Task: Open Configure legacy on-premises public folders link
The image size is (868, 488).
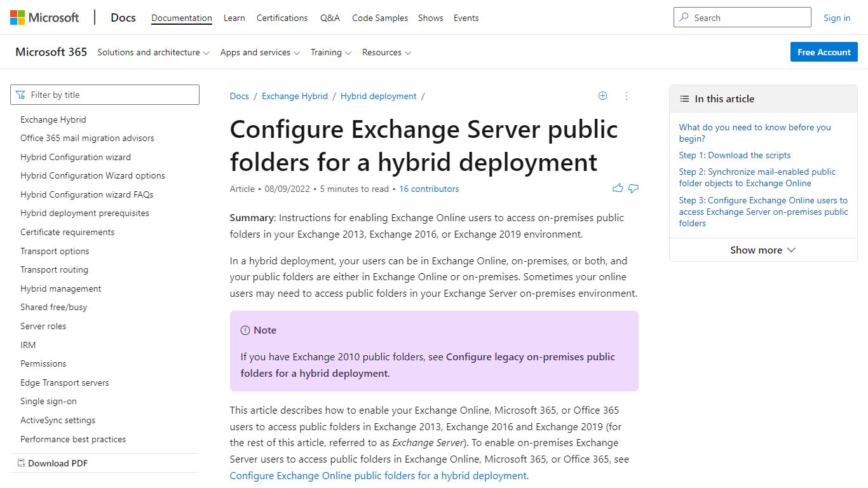Action: [428, 365]
